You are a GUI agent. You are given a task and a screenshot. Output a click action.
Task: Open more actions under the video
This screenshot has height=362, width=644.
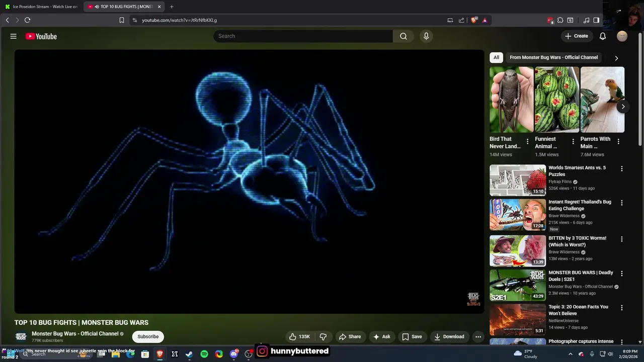tap(478, 337)
